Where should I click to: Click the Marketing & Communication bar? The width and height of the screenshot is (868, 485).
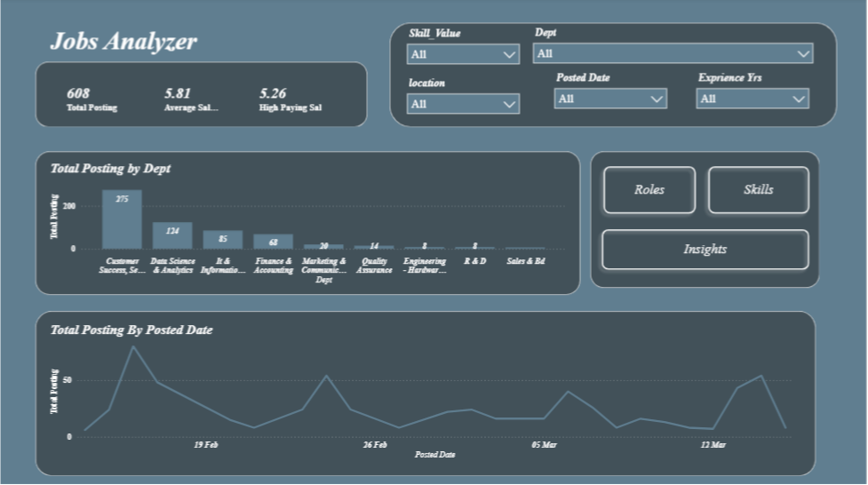pyautogui.click(x=323, y=246)
